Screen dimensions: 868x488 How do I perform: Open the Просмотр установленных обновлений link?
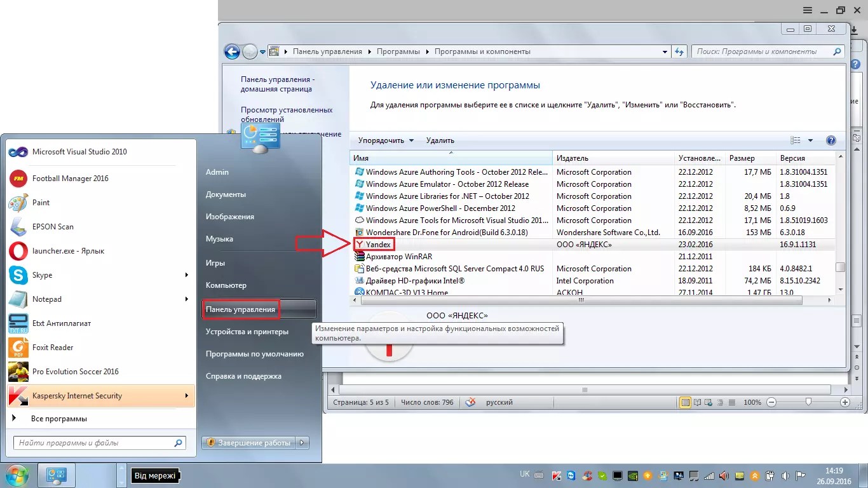[286, 114]
